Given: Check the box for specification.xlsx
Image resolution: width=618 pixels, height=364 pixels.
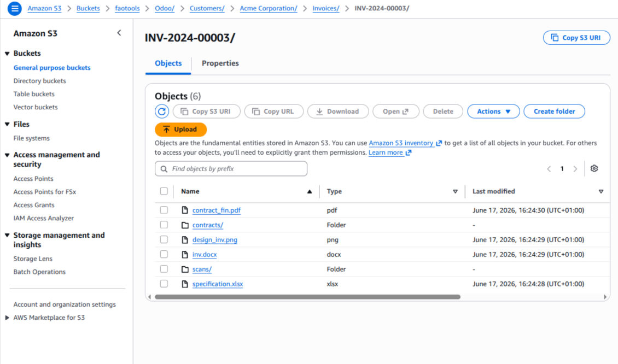Looking at the screenshot, I should [x=164, y=284].
